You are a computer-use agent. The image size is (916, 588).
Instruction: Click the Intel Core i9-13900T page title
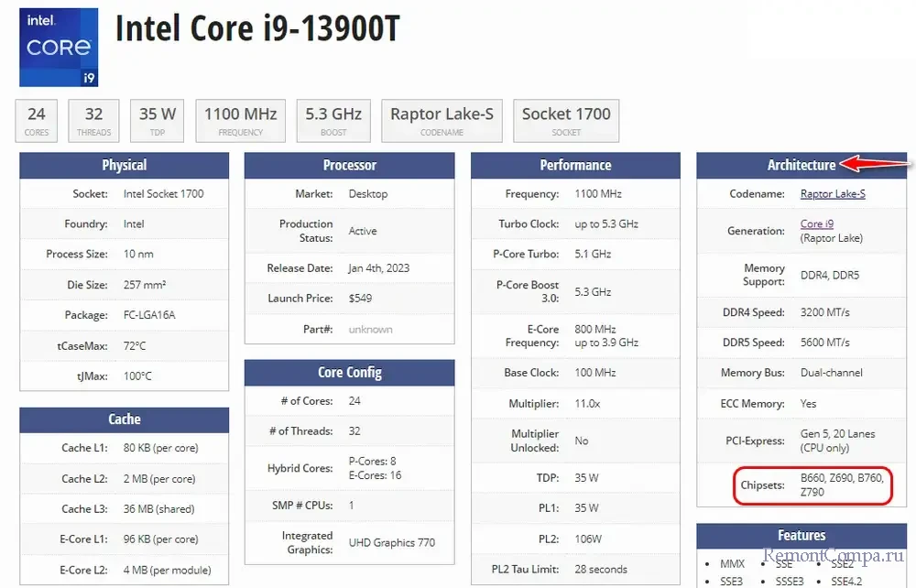257,30
